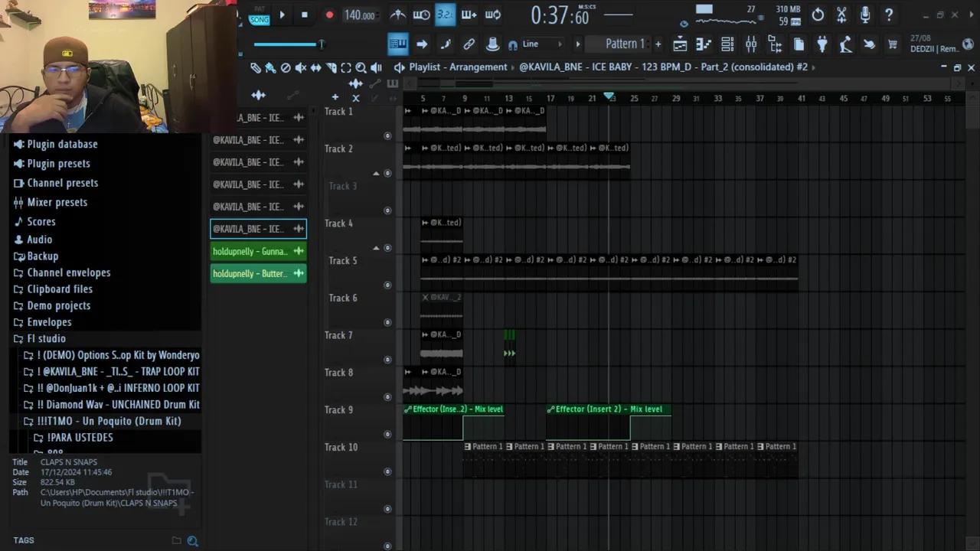
Task: Open the playlist options menu arrow
Action: click(x=399, y=67)
